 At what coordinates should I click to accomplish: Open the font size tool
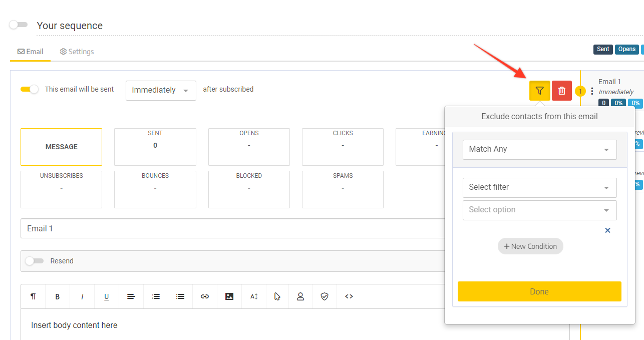point(254,296)
